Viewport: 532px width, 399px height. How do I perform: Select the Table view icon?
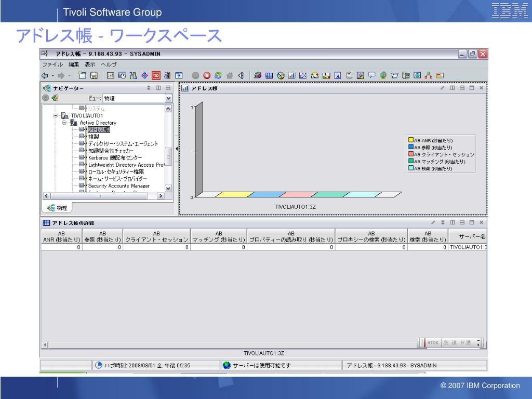tap(269, 75)
